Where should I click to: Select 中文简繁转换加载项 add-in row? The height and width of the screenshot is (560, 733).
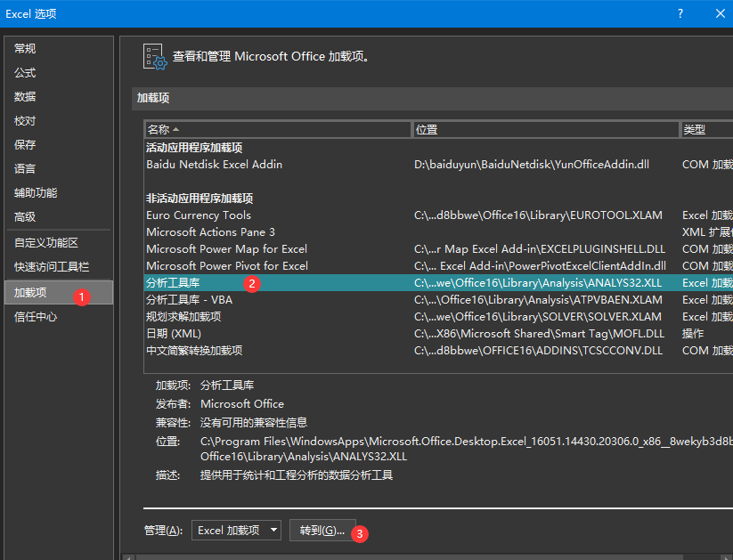[438, 351]
